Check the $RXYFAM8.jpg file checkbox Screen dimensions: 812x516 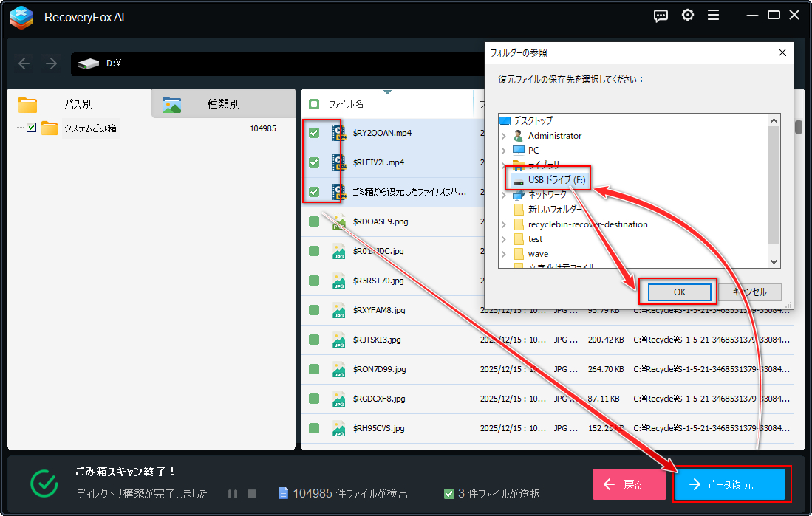tap(314, 310)
